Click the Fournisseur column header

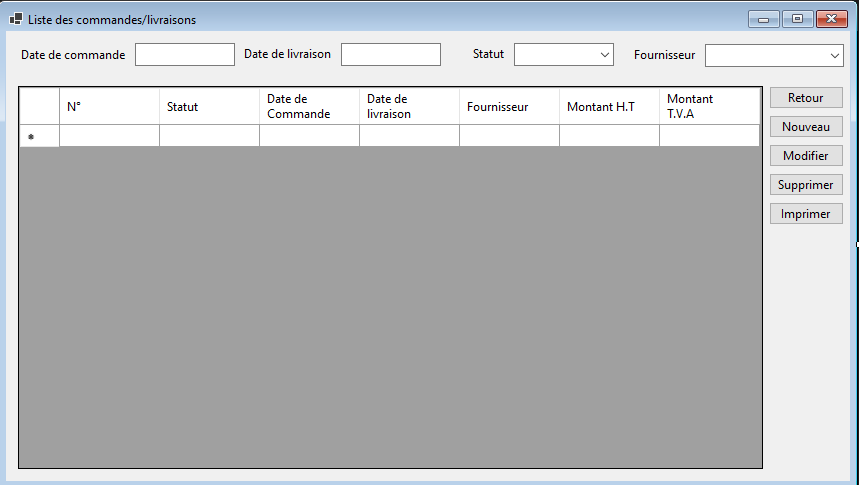[509, 106]
